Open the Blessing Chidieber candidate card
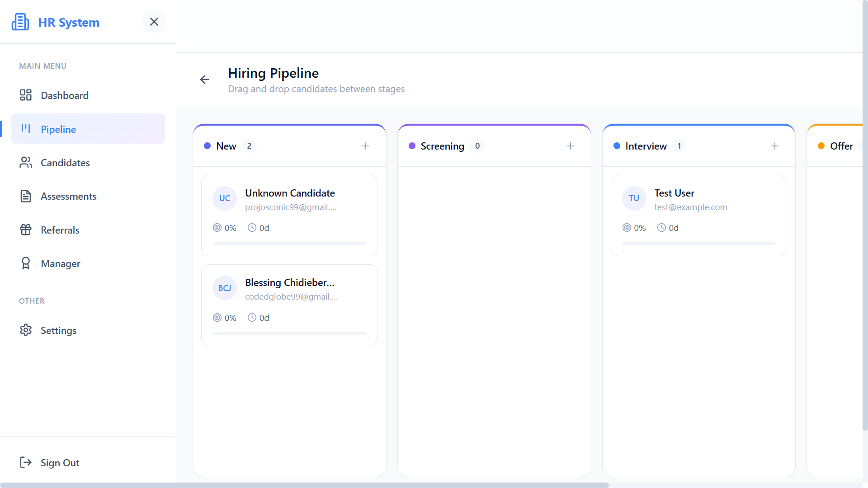Image resolution: width=868 pixels, height=488 pixels. (289, 305)
